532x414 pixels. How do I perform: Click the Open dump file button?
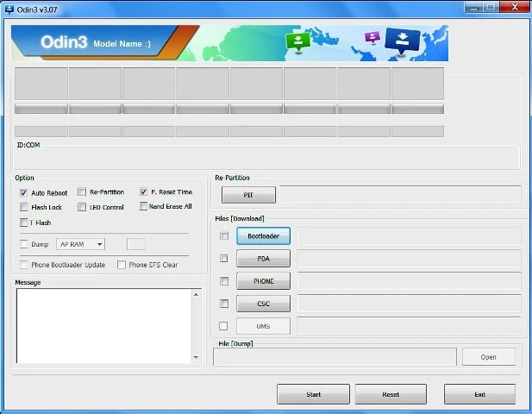tap(489, 357)
